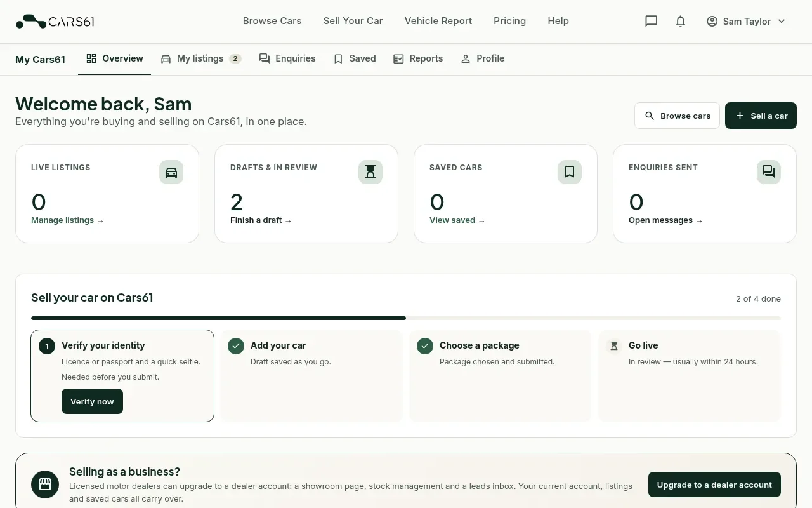Open the notifications bell icon
This screenshot has width=812, height=508.
(x=681, y=21)
